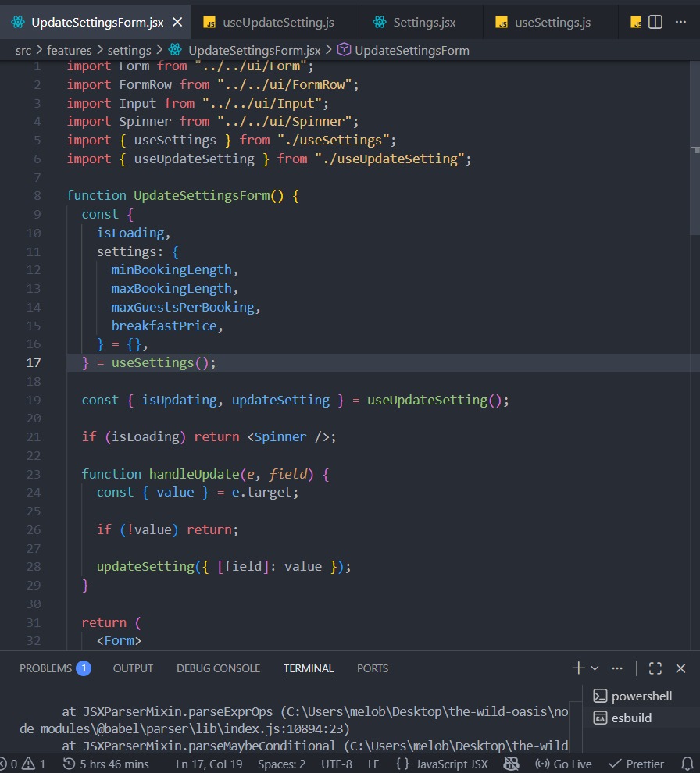Maximize the terminal panel size
The image size is (700, 773).
click(655, 668)
